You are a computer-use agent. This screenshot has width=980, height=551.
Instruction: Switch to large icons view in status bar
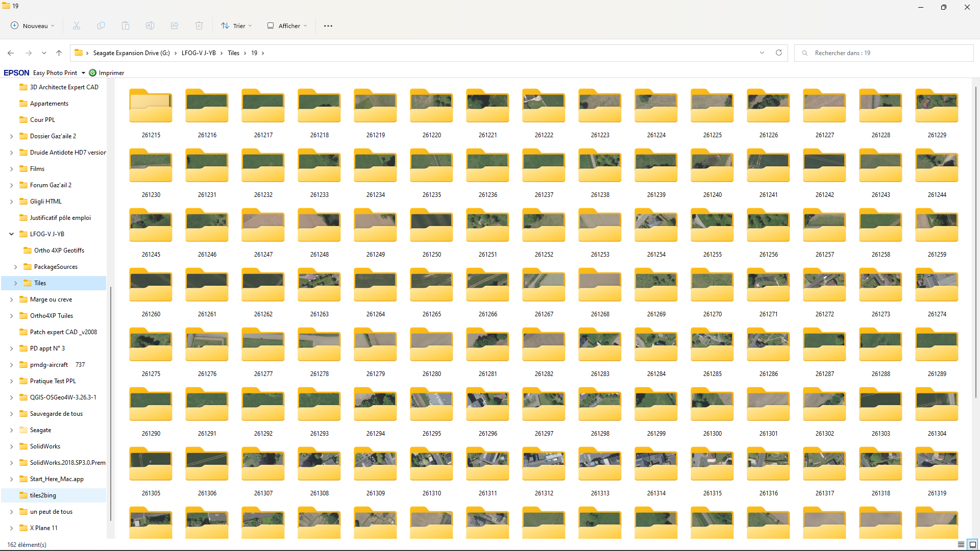pos(973,544)
